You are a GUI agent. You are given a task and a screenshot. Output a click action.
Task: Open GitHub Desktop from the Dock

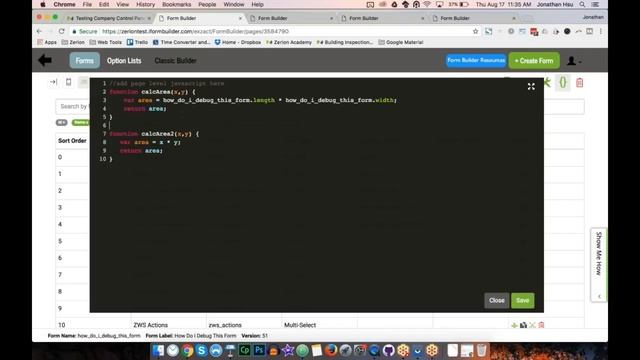click(x=389, y=350)
